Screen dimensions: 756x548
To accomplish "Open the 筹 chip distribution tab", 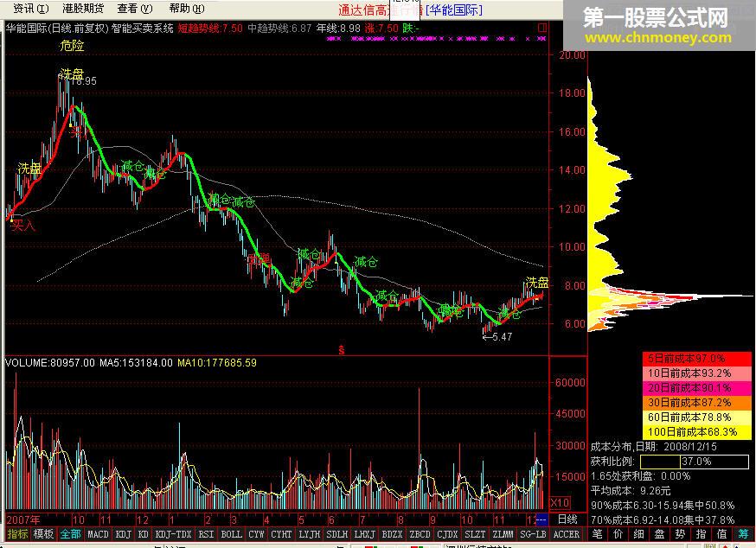I will (x=743, y=534).
